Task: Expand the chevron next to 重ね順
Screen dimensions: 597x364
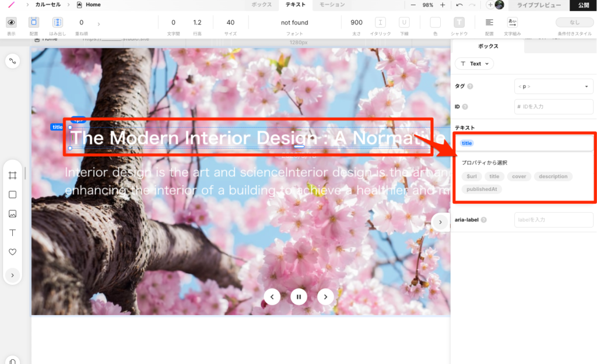Action: 99,24
